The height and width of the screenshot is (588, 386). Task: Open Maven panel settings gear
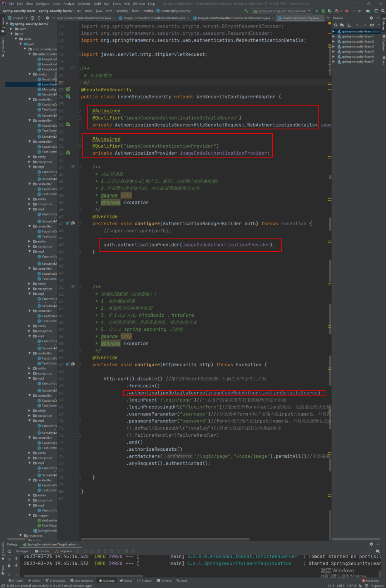pyautogui.click(x=371, y=18)
